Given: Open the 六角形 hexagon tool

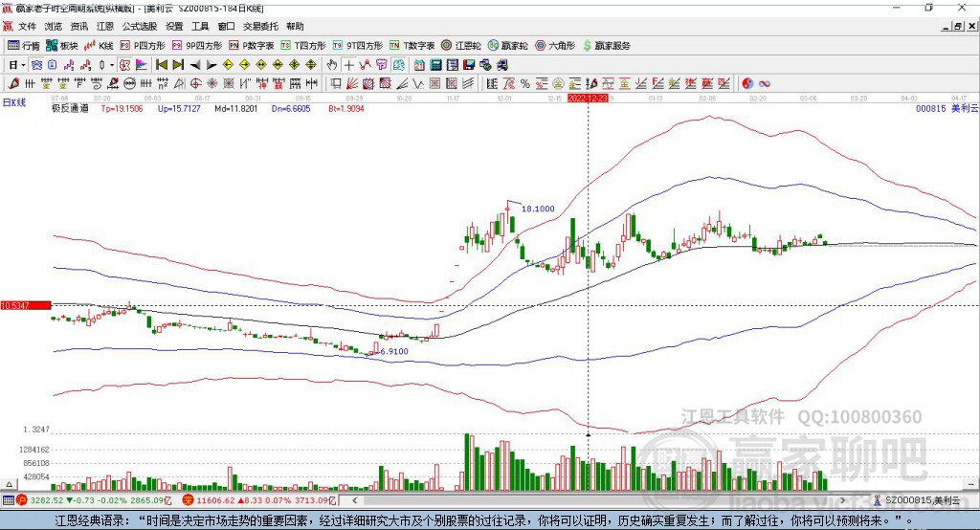Looking at the screenshot, I should coord(555,46).
